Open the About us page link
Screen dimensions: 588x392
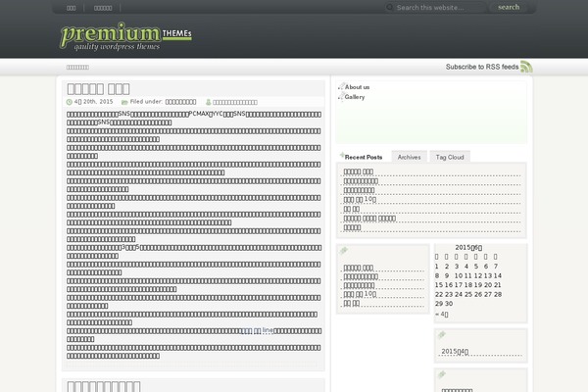tap(357, 87)
